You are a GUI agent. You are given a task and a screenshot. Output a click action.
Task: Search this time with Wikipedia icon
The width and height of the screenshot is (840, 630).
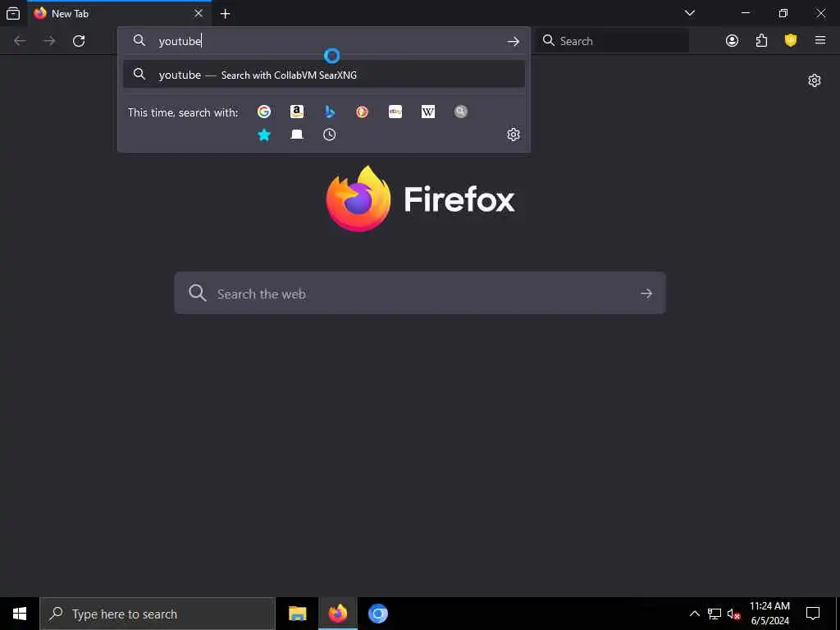click(x=428, y=112)
